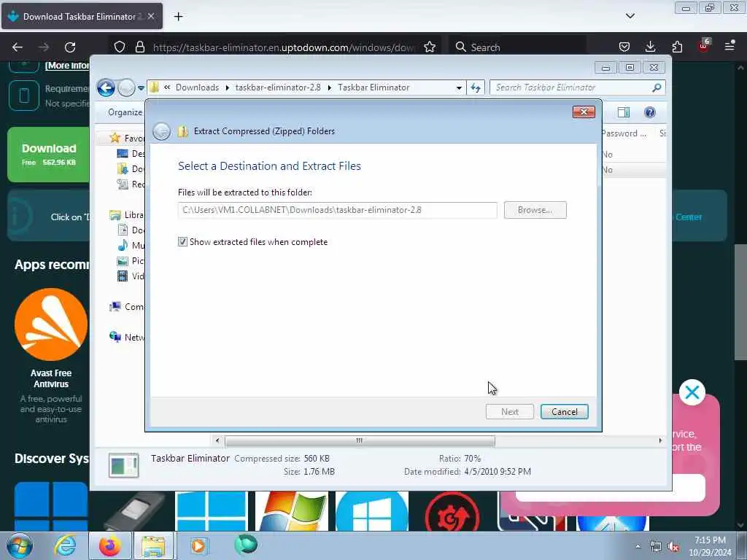Select Libraries in the navigation pane

[x=127, y=215]
